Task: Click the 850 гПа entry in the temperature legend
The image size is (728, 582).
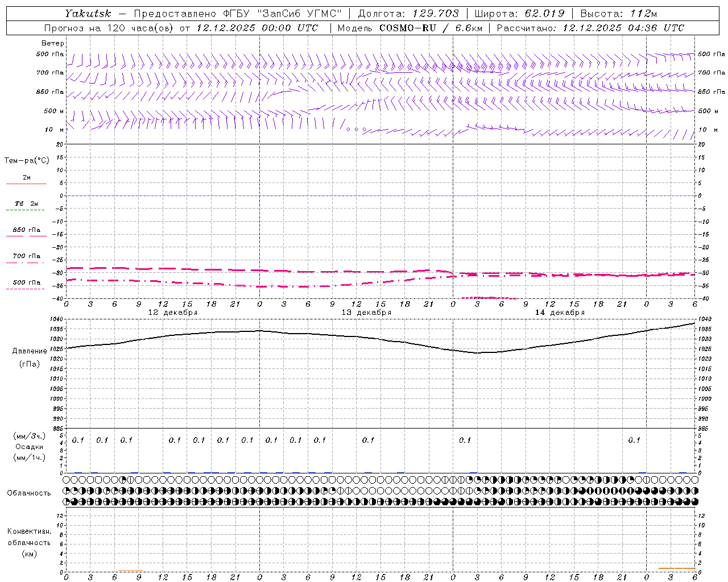Action: [x=26, y=230]
